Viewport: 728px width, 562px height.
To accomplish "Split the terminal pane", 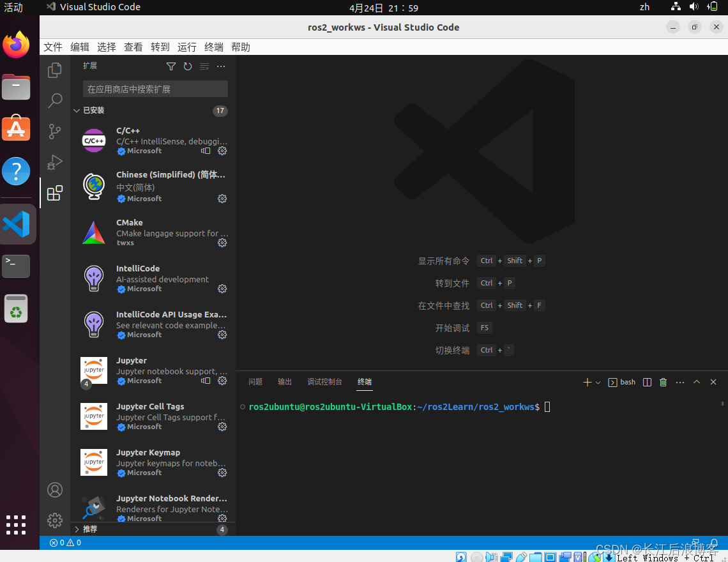I will click(x=647, y=382).
